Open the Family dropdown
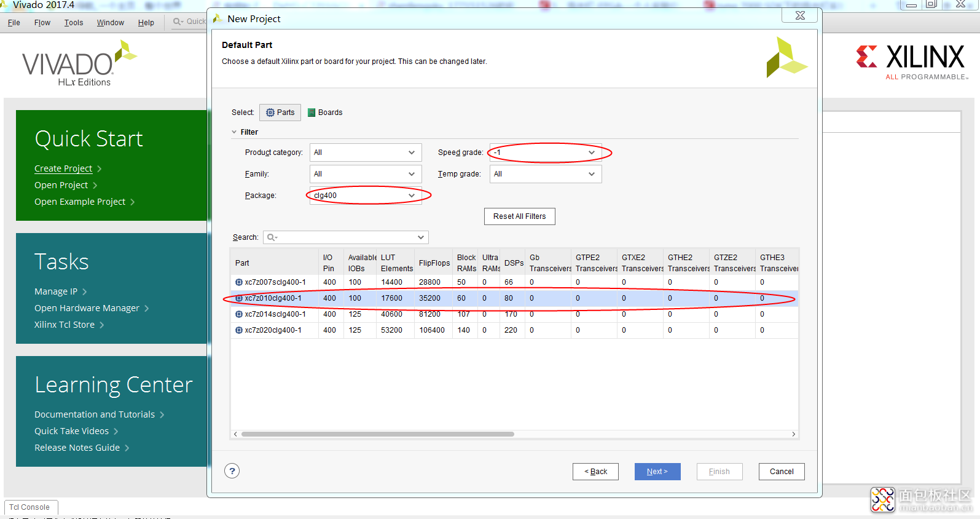 366,174
